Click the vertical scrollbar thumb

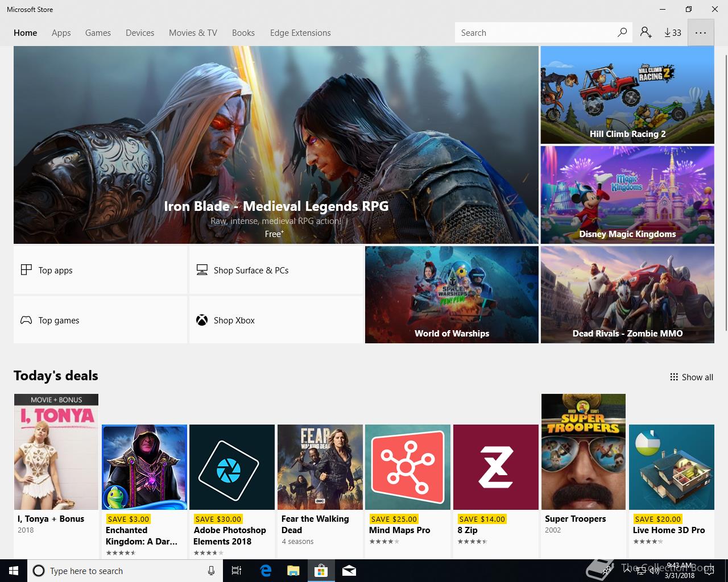click(726, 192)
